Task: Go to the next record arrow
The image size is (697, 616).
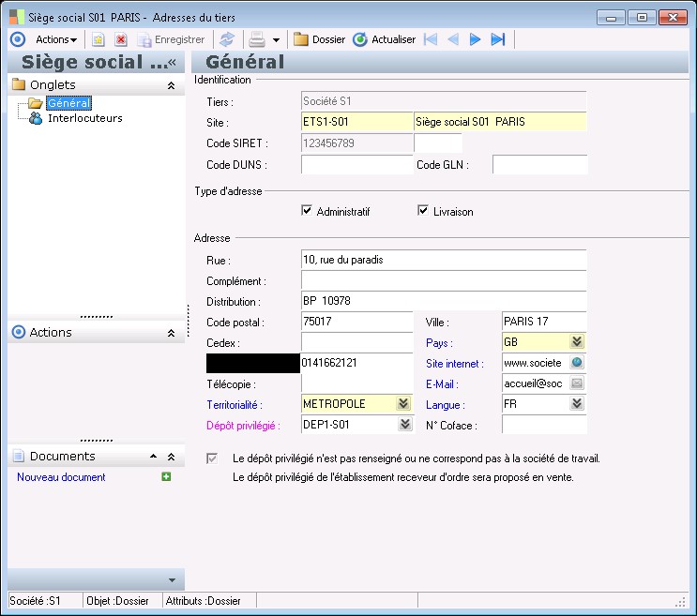Action: point(476,39)
